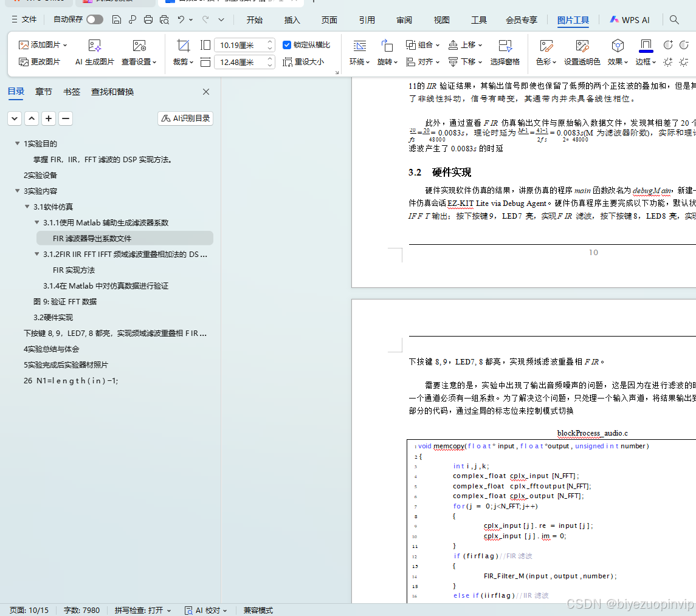Edit the picture width field 12.48厘米
Viewport: 696px width, 616px height.
click(244, 62)
